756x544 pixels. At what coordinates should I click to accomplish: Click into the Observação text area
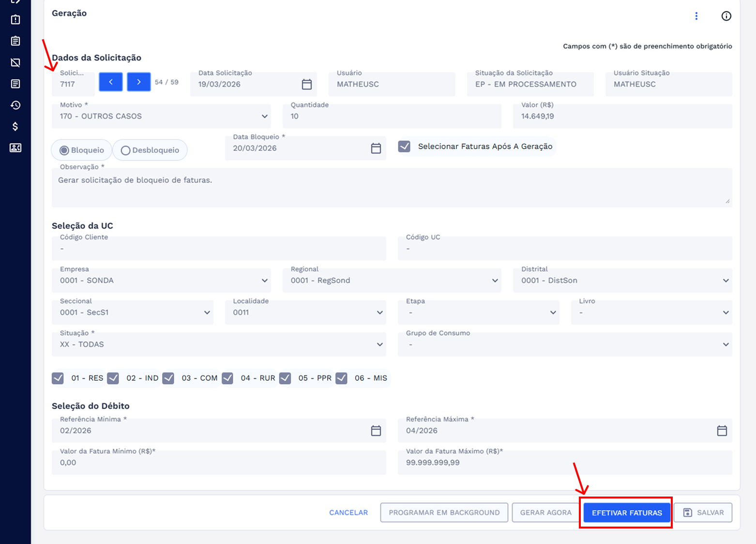click(x=391, y=188)
